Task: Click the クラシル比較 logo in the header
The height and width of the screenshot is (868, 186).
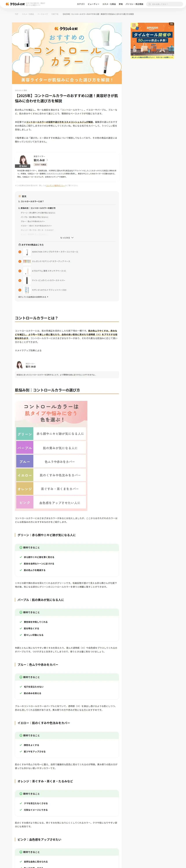Action: (15, 4)
